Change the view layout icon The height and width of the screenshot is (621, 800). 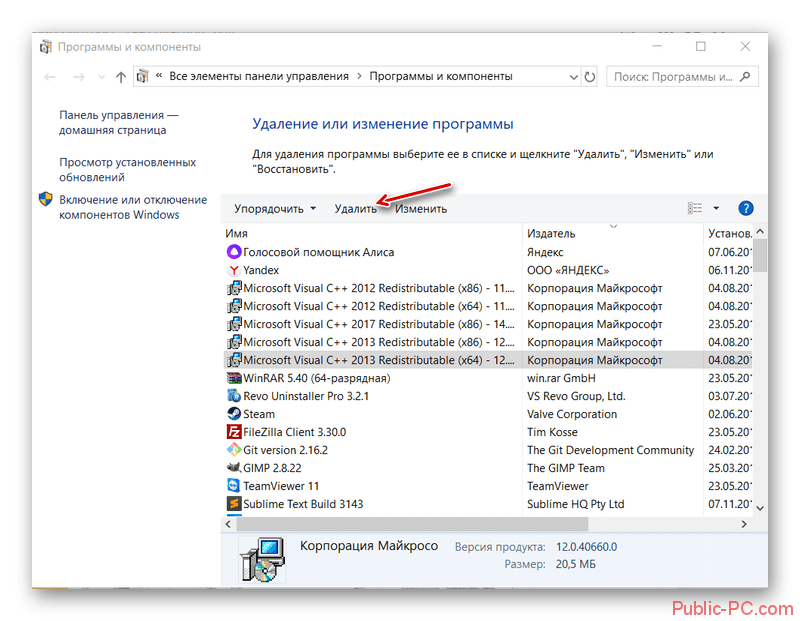(694, 208)
